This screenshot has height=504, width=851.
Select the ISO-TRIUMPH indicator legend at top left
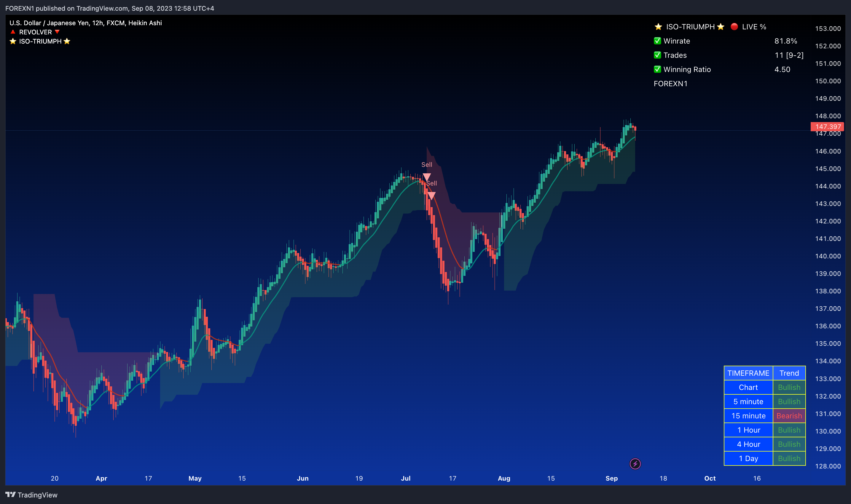[x=40, y=41]
